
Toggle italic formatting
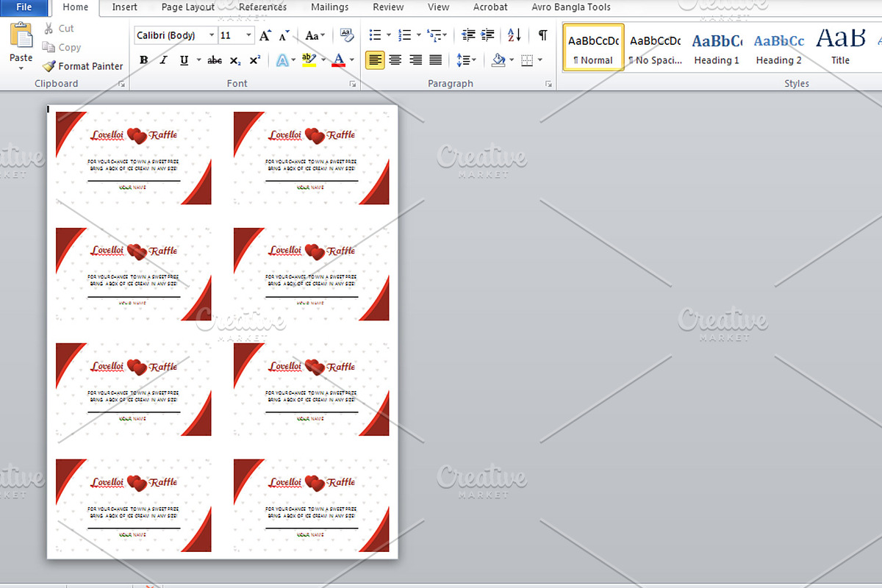tap(163, 60)
